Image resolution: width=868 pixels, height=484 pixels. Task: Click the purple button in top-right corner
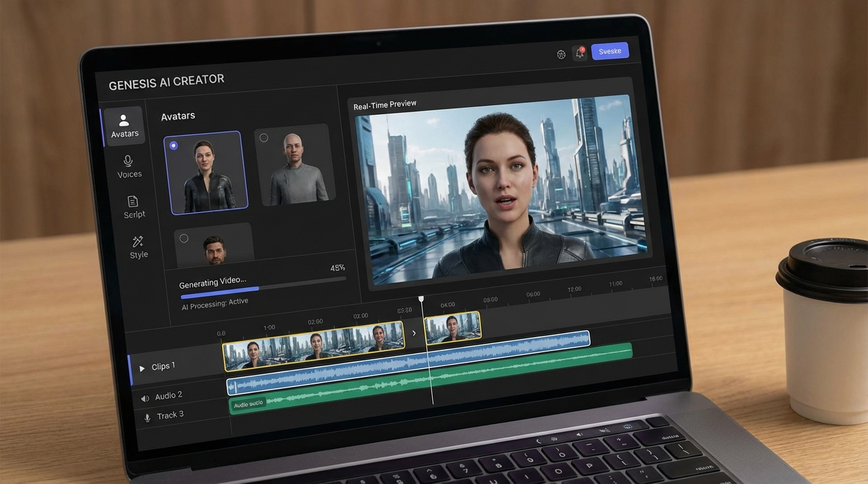pyautogui.click(x=610, y=51)
